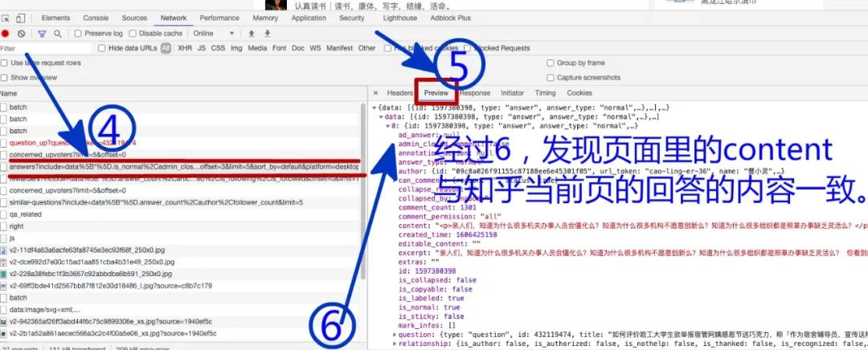868x350 pixels.
Task: Stop recording network log red button
Action: pos(6,34)
